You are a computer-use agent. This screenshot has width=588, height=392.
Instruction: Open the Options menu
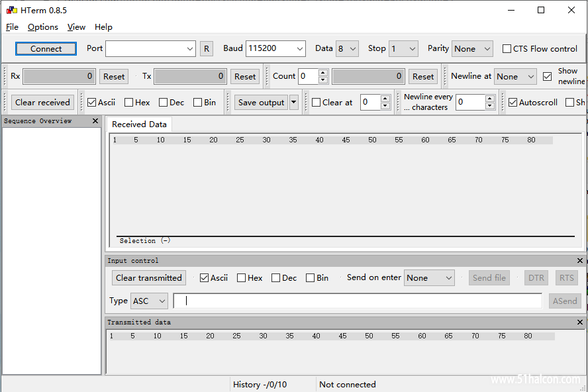click(43, 27)
